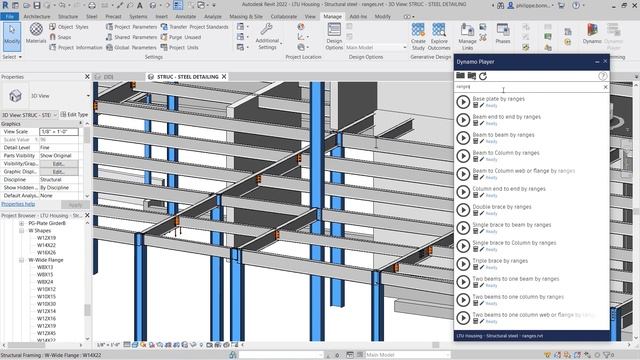Viewport: 640px width, 360px height.
Task: Click Explore Outcomes
Action: tap(439, 37)
